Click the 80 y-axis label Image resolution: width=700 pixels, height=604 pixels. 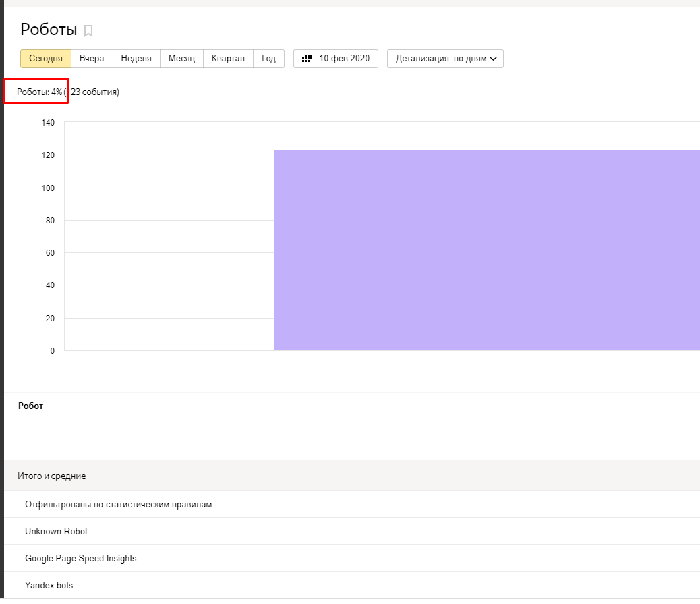point(50,220)
